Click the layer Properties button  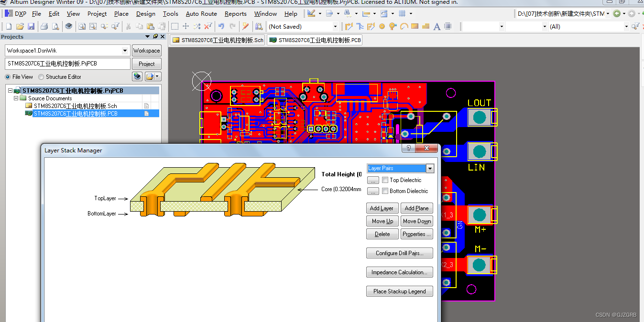tap(416, 234)
